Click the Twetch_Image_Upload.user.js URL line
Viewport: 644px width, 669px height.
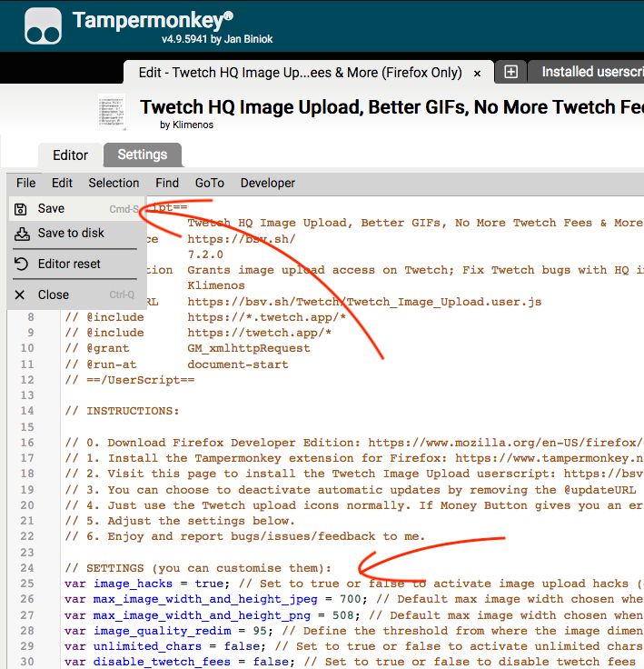(x=364, y=302)
